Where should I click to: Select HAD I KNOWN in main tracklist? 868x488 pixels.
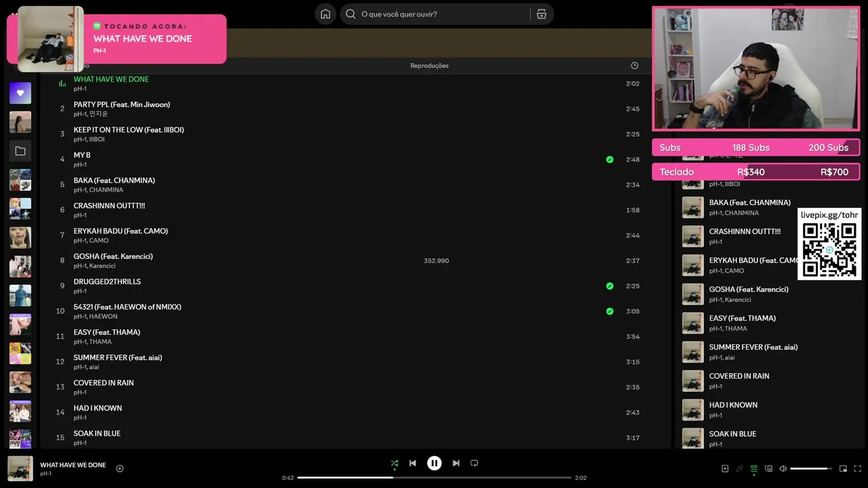(98, 408)
